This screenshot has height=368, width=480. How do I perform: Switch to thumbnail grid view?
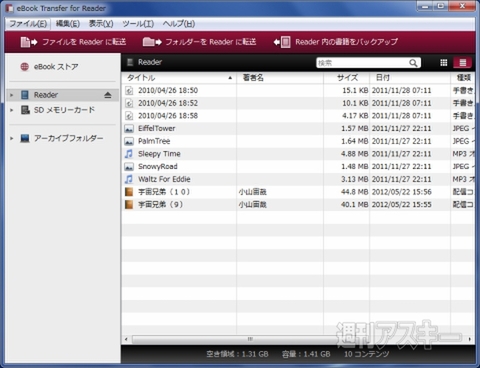(444, 62)
